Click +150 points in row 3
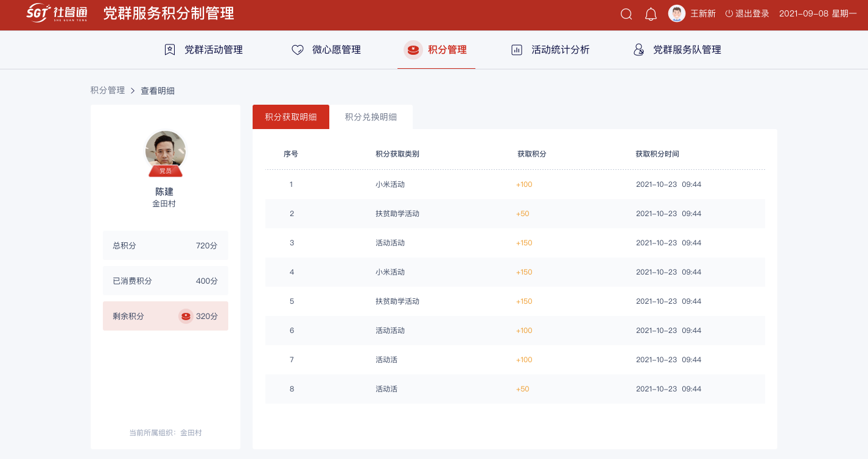 pyautogui.click(x=524, y=243)
